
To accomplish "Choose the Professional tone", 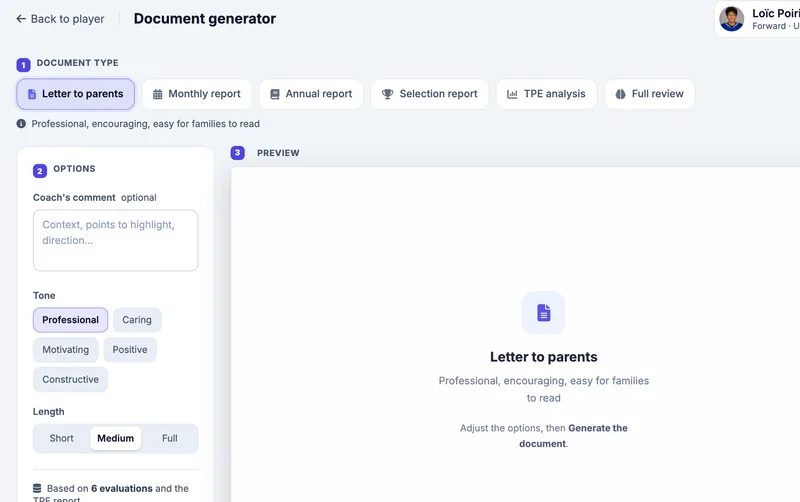I will tap(70, 320).
